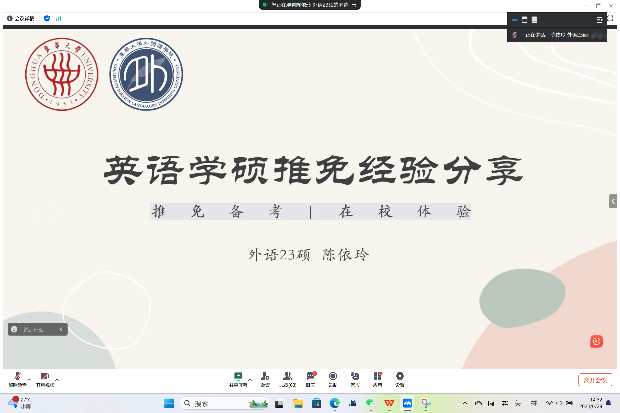Open the members list panel
This screenshot has width=620, height=413.
[x=288, y=377]
